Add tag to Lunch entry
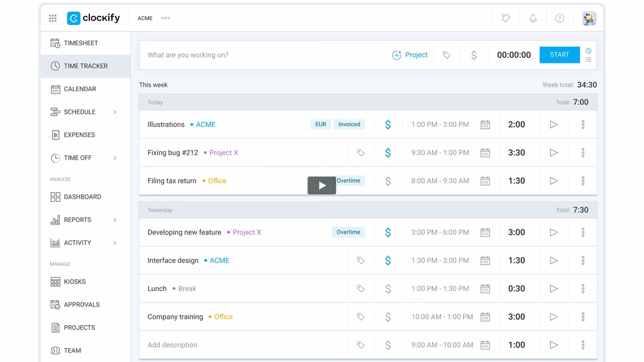This screenshot has width=644, height=362. click(360, 288)
